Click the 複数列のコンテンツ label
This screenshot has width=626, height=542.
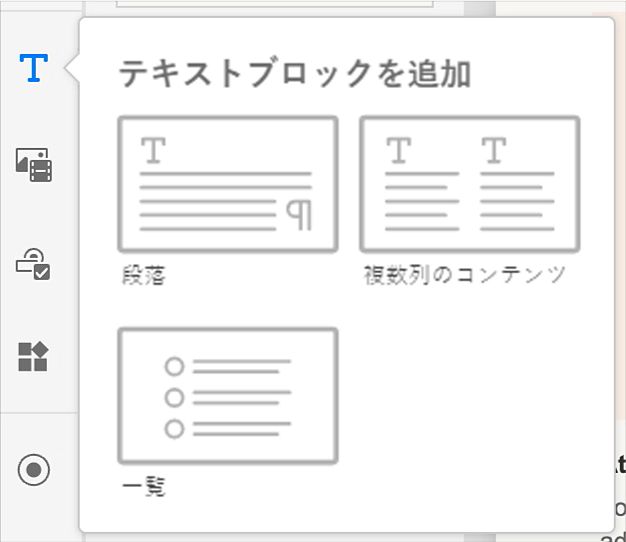point(464,275)
